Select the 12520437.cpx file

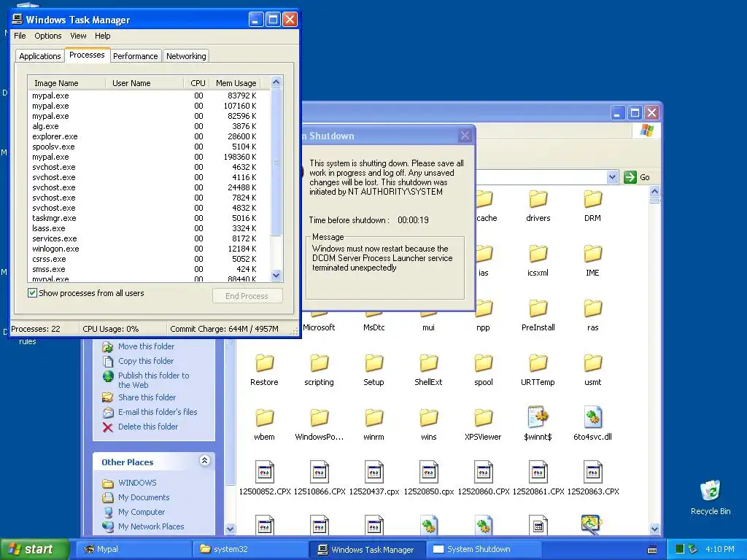374,478
